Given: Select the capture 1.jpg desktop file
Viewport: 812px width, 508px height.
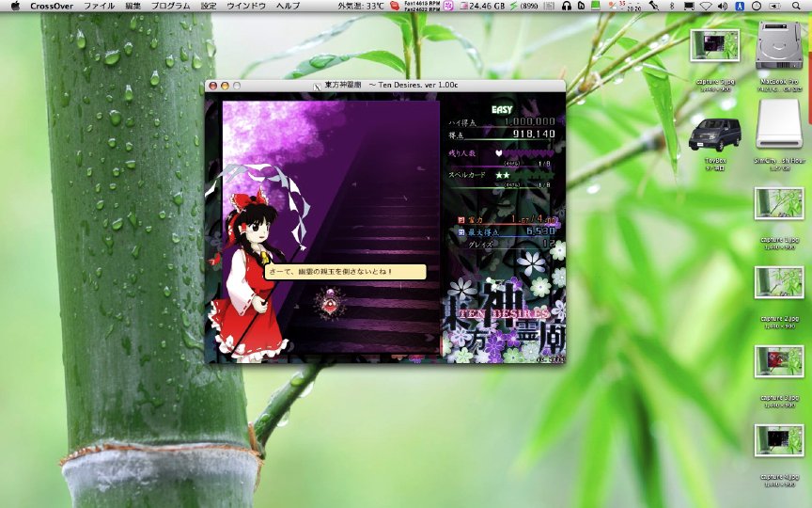Looking at the screenshot, I should click(x=779, y=203).
